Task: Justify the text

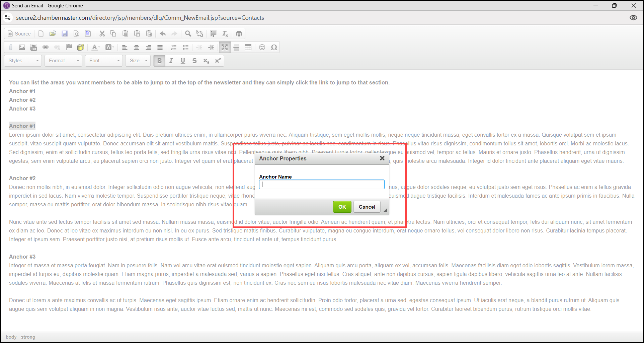Action: [x=160, y=47]
